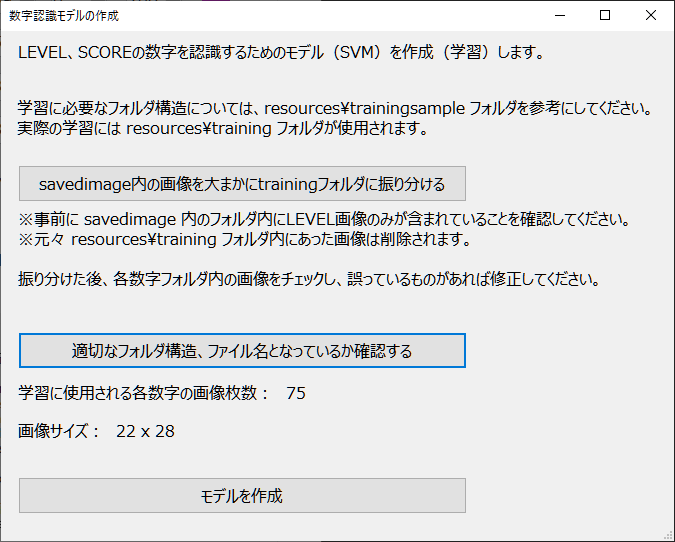Click the line 実際の学習には resources¥training フォルダ
Viewport: 675px width, 542px height.
(223, 128)
